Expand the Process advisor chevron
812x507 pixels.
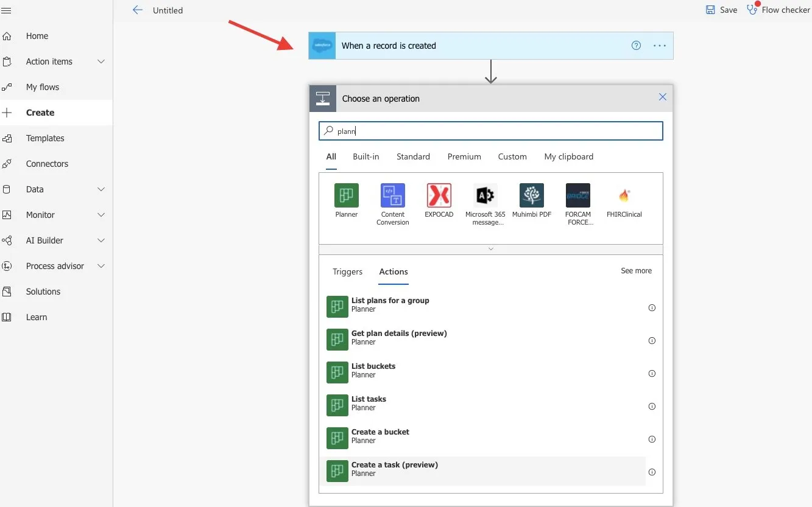[101, 266]
